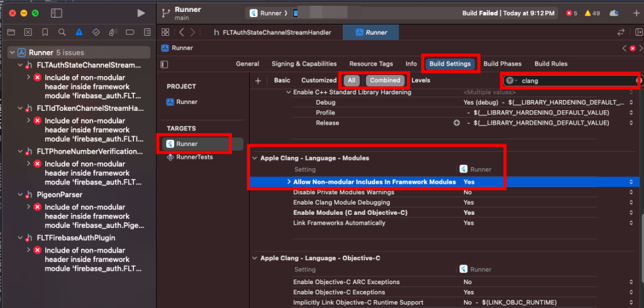Run the build with the play button
Screen dimensions: 644x308
(141, 13)
